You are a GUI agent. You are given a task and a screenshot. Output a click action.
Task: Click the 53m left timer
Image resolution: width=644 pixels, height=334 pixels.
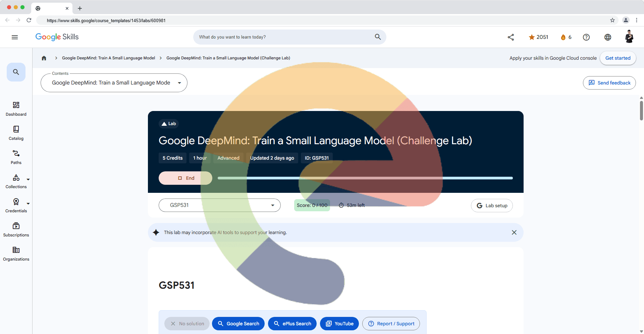[x=352, y=205]
